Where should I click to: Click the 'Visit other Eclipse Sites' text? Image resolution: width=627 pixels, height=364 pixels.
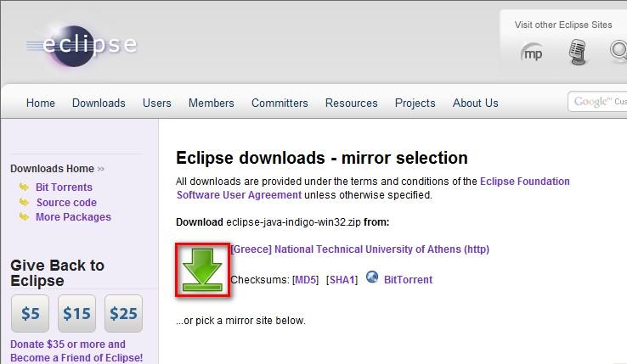coord(563,25)
